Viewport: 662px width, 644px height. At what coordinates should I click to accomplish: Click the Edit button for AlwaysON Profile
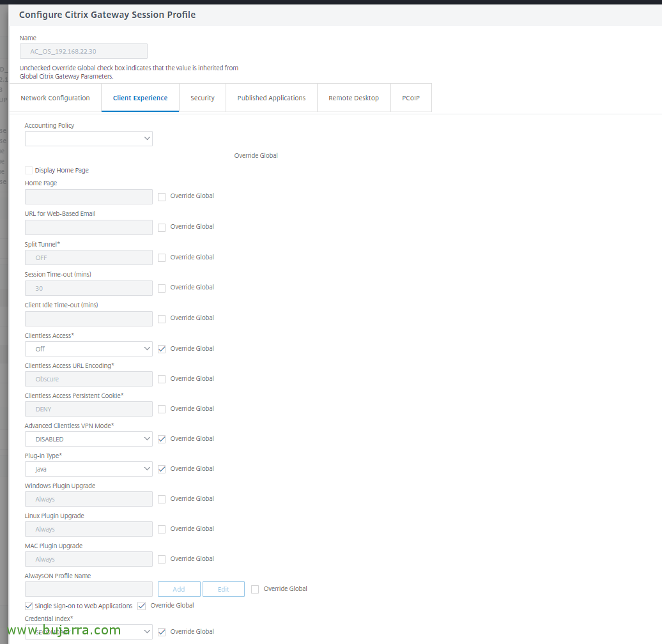pyautogui.click(x=224, y=589)
